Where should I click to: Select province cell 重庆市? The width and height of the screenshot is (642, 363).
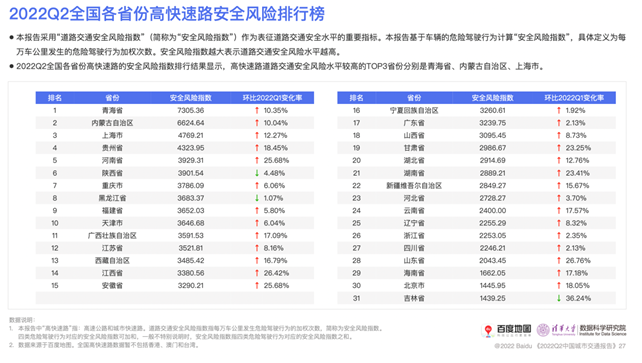click(x=112, y=186)
